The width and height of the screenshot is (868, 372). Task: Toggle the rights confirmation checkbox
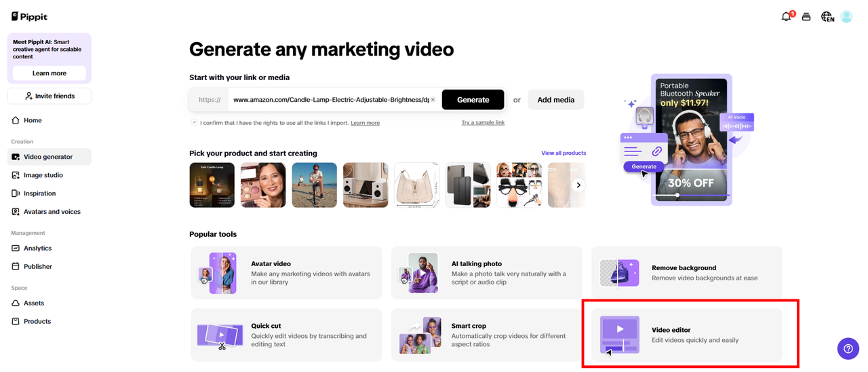[x=194, y=123]
